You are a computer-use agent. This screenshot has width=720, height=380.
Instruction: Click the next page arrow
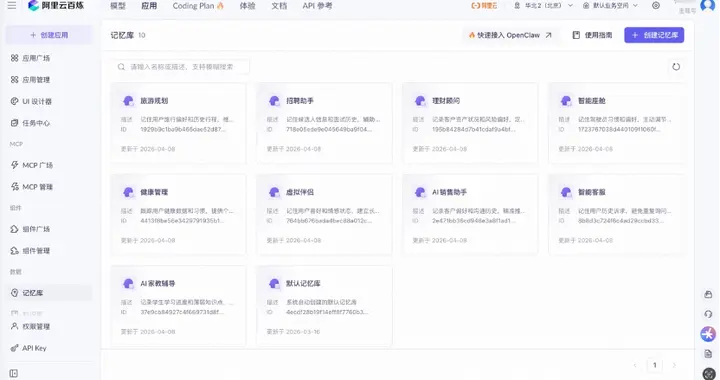pyautogui.click(x=674, y=365)
